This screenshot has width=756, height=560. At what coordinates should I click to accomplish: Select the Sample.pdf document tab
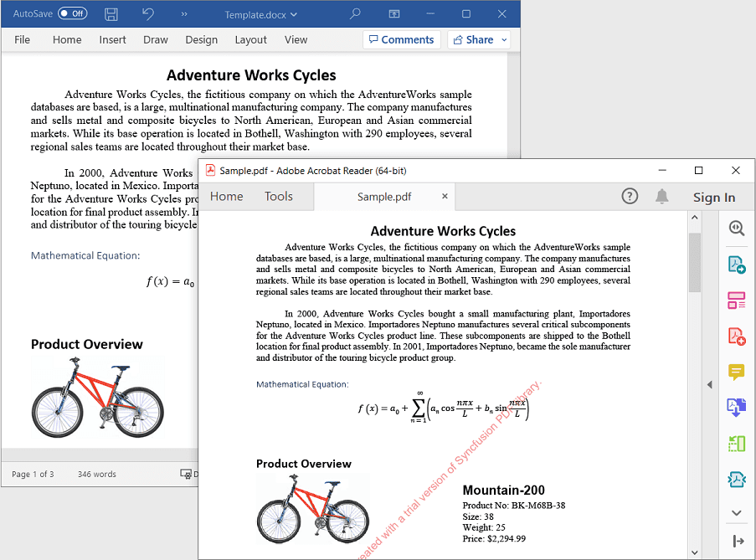384,197
